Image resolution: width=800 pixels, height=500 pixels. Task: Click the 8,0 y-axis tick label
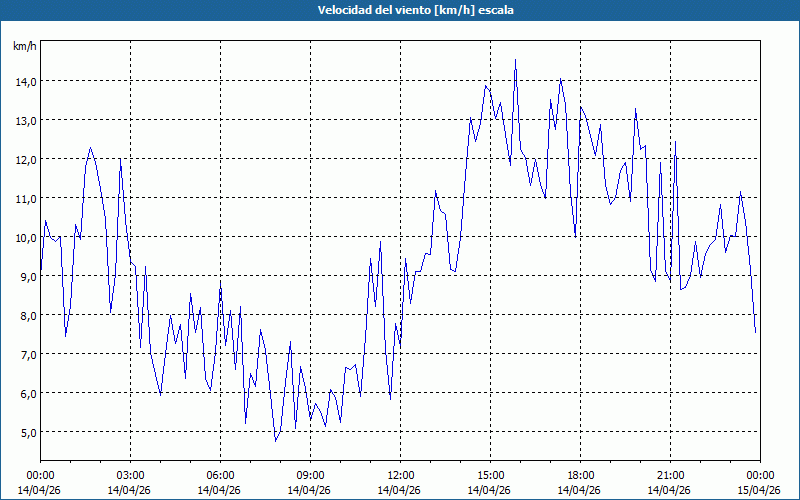tap(26, 315)
